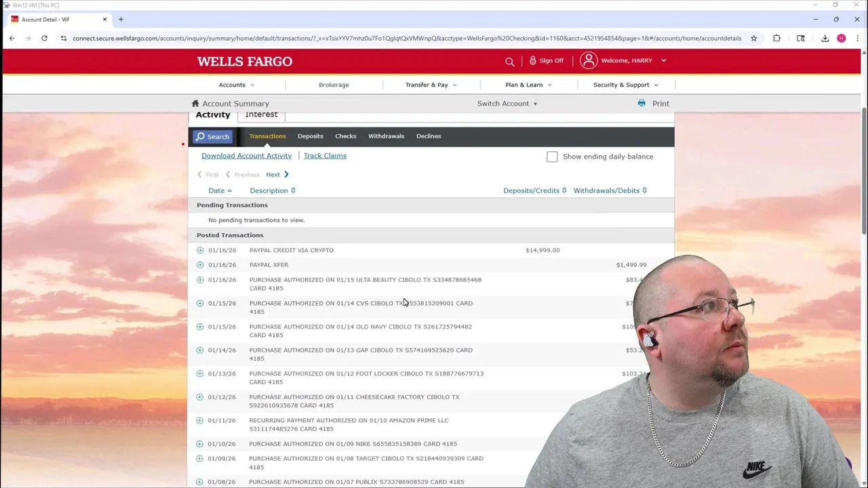The image size is (868, 488).
Task: Switch to the Declines tab
Action: [429, 136]
